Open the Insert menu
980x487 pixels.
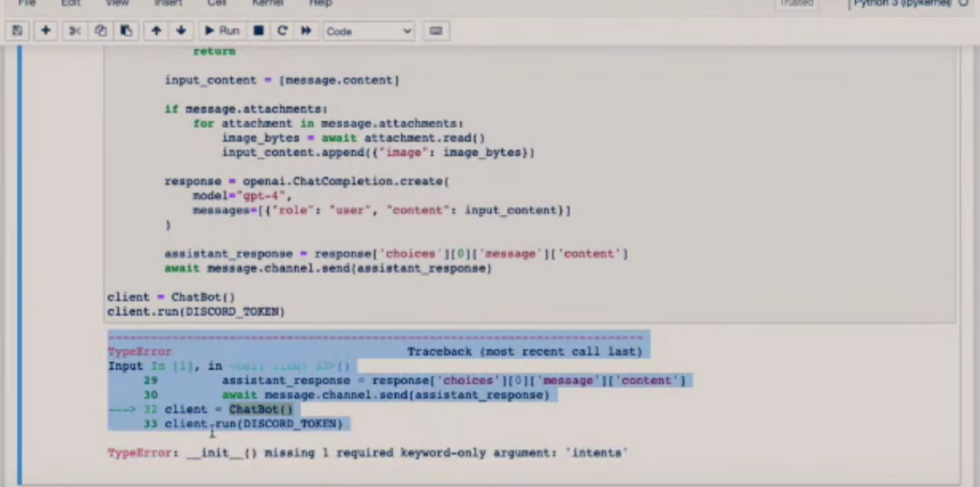[168, 3]
